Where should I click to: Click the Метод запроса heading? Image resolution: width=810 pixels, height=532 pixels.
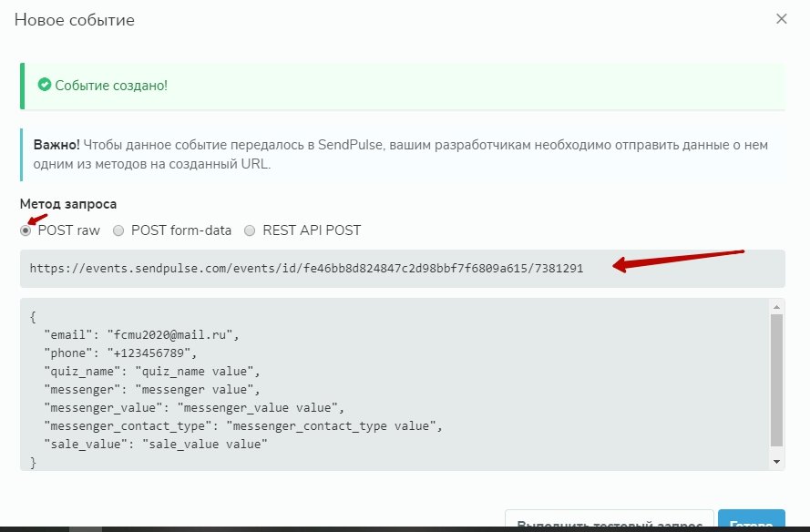68,204
